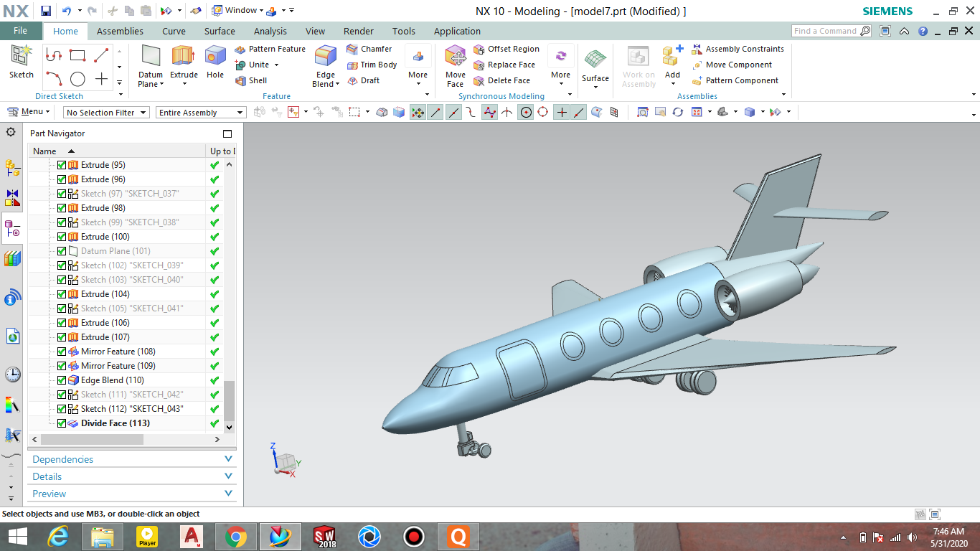The height and width of the screenshot is (551, 980).
Task: Click the Offset Region command
Action: click(x=507, y=49)
